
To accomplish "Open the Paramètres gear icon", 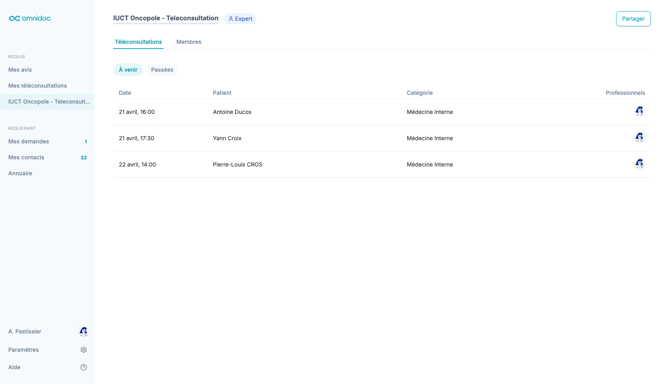I will (83, 349).
